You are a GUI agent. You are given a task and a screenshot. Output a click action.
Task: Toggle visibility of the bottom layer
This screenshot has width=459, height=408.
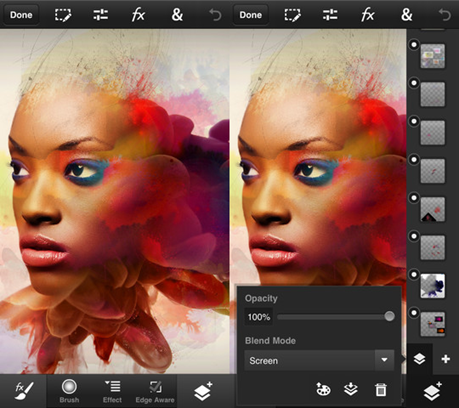point(414,313)
